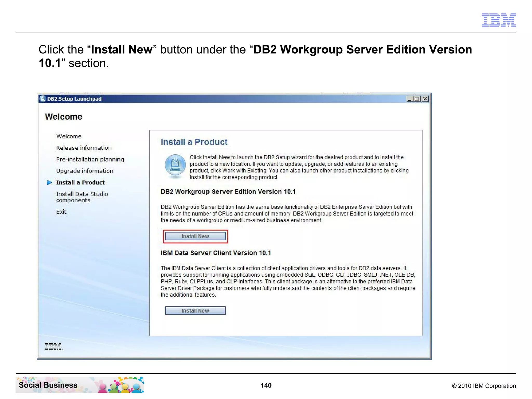Click the IBM logo at launchpad bottom
This screenshot has width=532, height=399.
click(54, 347)
